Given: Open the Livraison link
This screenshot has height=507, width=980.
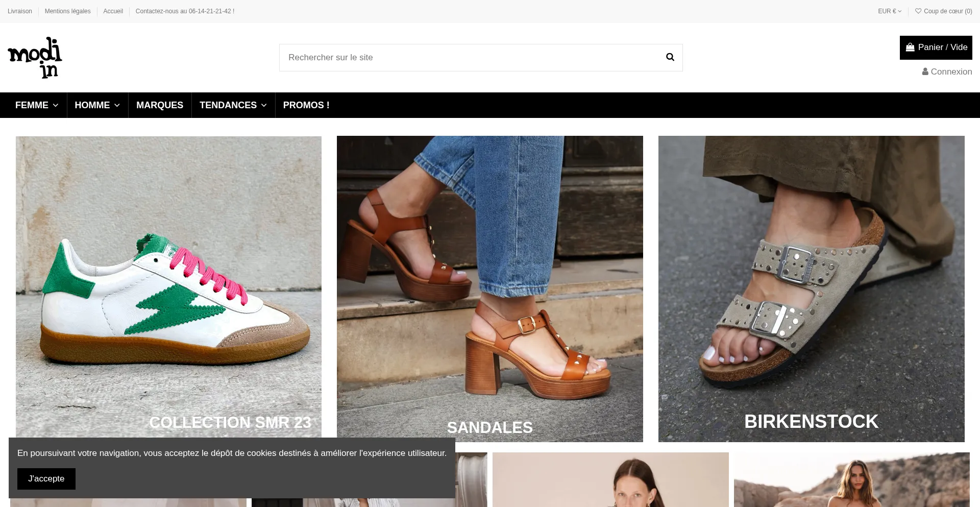Looking at the screenshot, I should click(x=20, y=11).
